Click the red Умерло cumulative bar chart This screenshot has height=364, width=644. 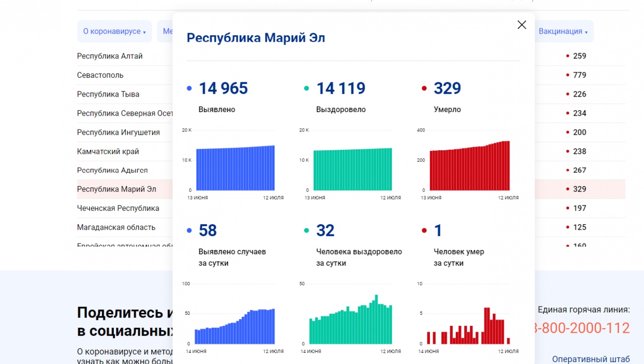(470, 166)
